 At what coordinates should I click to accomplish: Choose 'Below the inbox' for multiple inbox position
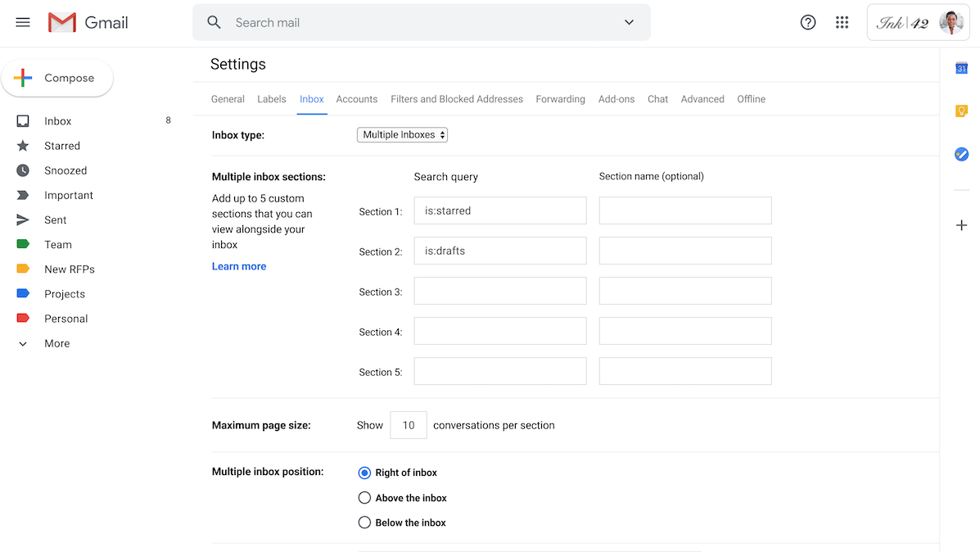point(364,522)
